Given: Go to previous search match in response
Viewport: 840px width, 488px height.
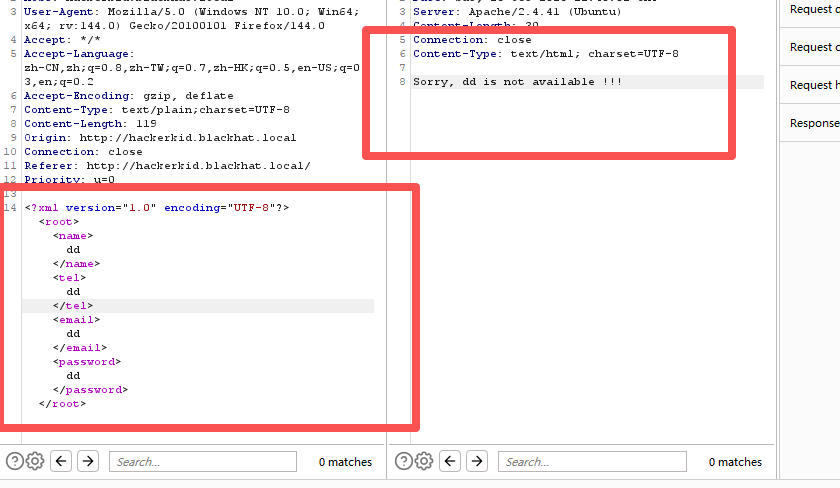Looking at the screenshot, I should (x=451, y=461).
